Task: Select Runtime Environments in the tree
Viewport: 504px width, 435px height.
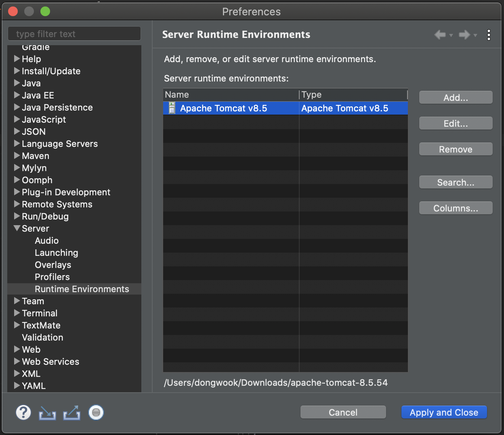Action: tap(82, 289)
